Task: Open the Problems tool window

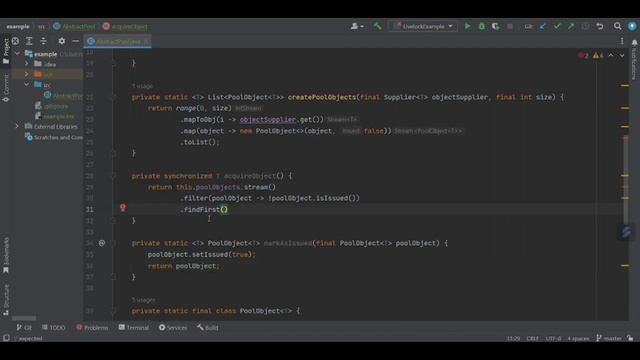Action: (92, 327)
